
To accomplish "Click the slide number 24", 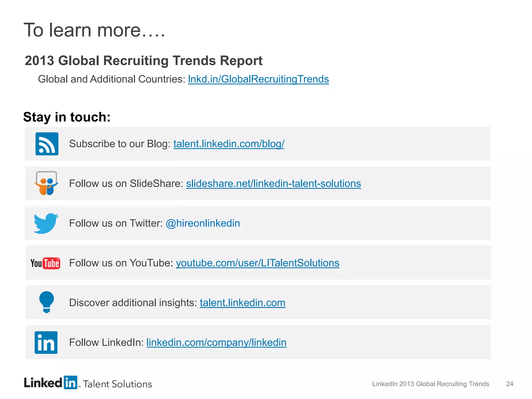I will click(509, 384).
